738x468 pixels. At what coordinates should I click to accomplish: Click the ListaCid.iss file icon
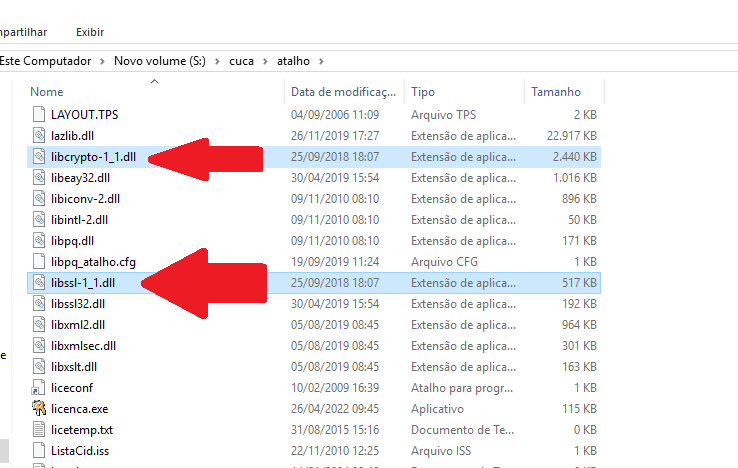(x=39, y=451)
